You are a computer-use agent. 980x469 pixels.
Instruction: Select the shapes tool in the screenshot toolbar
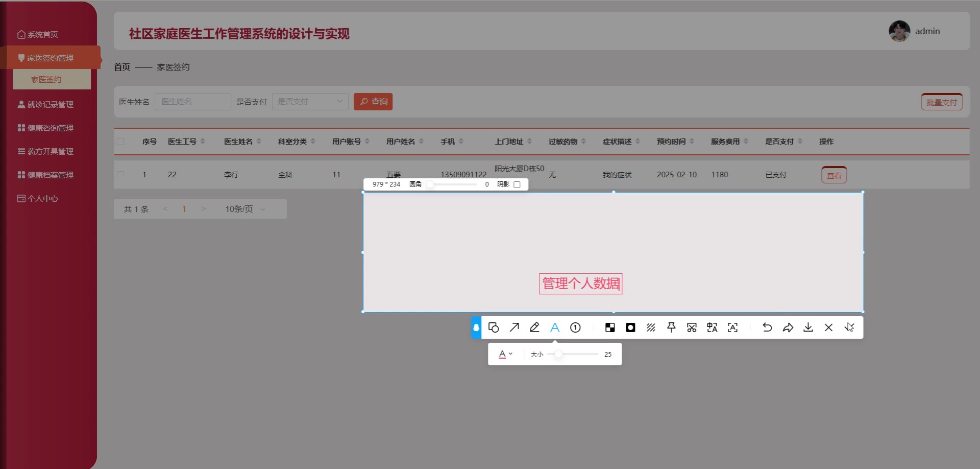(x=494, y=327)
